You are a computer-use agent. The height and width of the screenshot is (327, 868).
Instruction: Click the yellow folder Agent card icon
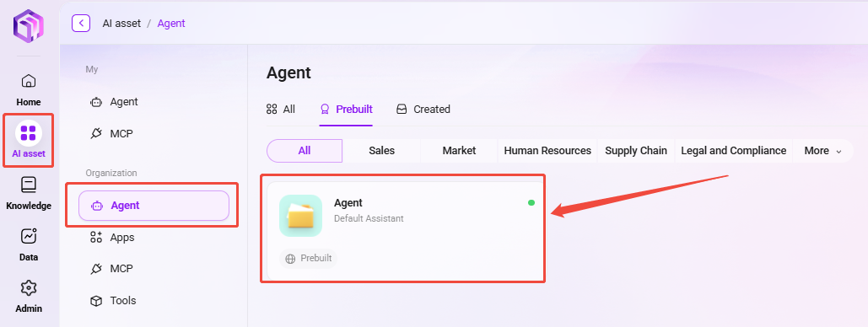click(300, 216)
